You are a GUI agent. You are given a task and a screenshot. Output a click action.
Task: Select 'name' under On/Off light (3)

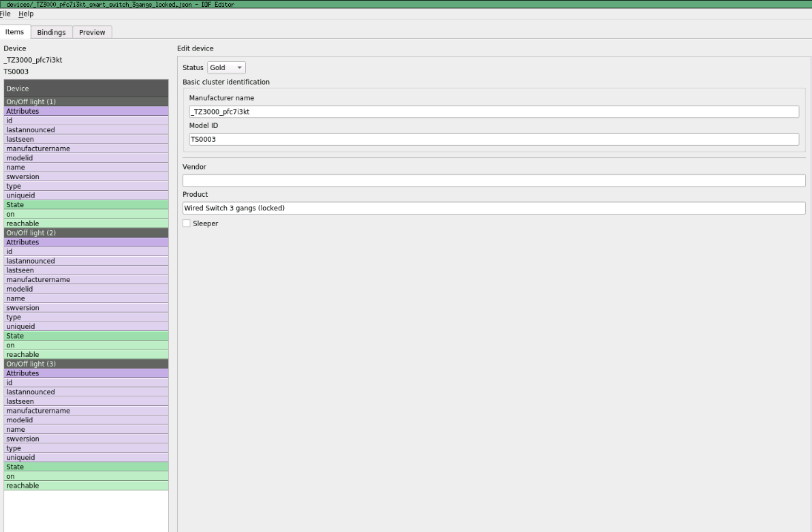pyautogui.click(x=86, y=429)
